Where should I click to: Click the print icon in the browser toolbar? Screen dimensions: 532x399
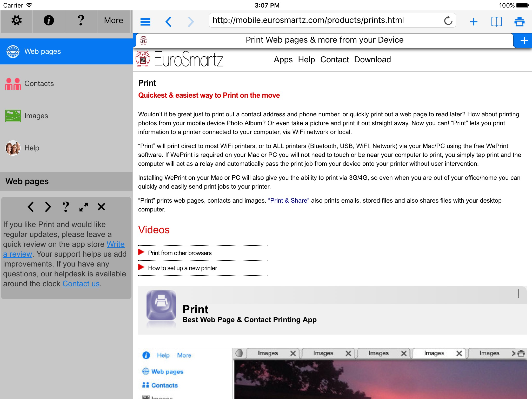[x=518, y=22]
